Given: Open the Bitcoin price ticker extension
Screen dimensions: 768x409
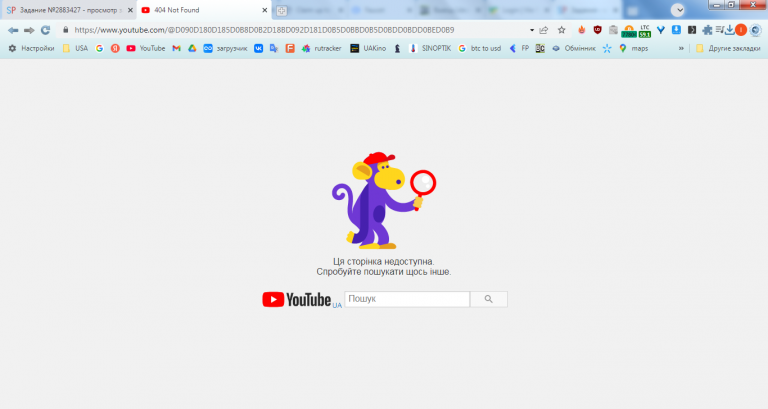Looking at the screenshot, I should point(629,31).
